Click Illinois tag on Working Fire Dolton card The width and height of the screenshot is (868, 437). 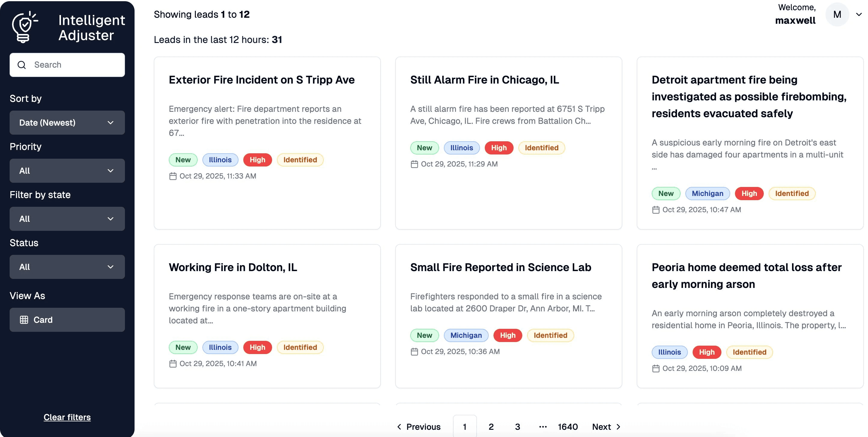220,347
